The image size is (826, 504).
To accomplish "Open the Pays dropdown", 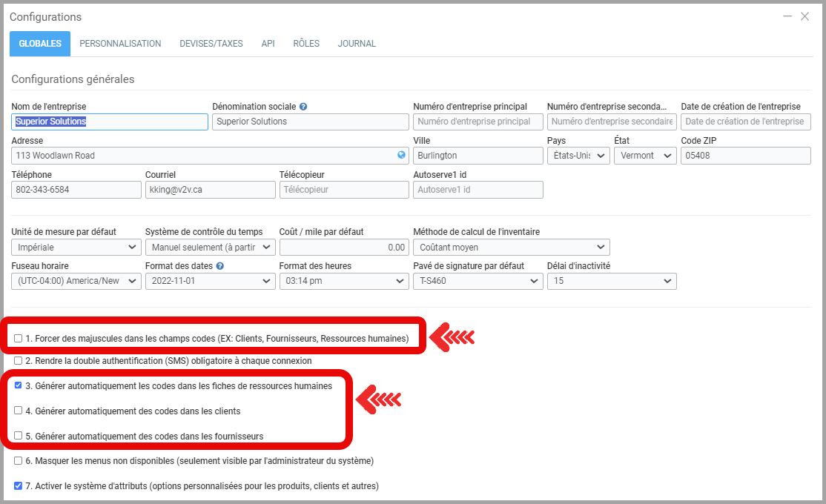I will [x=578, y=156].
